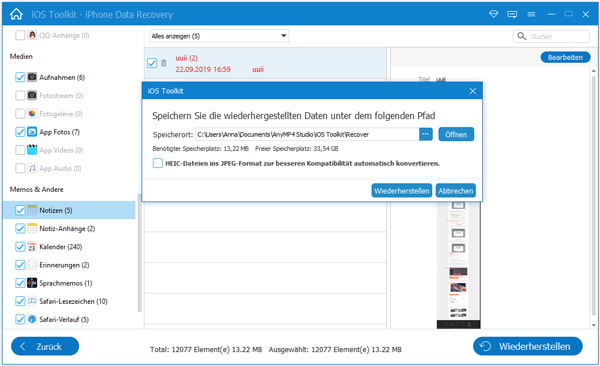600x366 pixels.
Task: Uncheck the Safari-Lesezeichen (10) checkbox
Action: [20, 301]
